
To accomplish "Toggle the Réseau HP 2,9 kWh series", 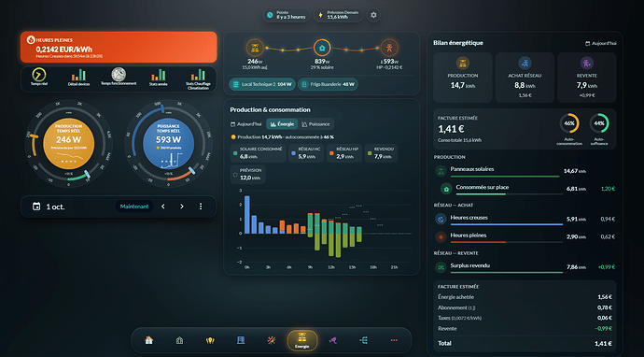I will (x=343, y=153).
